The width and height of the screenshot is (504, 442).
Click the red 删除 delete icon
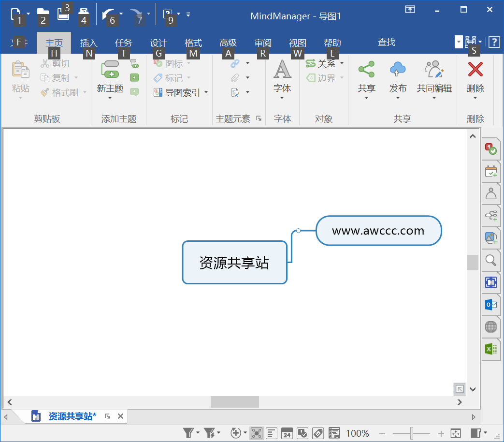click(x=475, y=69)
